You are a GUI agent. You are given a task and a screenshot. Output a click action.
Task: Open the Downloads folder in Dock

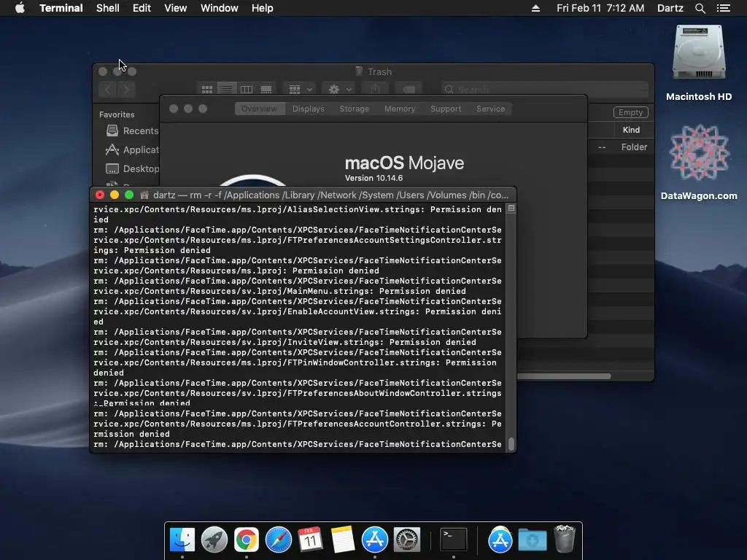pos(532,540)
